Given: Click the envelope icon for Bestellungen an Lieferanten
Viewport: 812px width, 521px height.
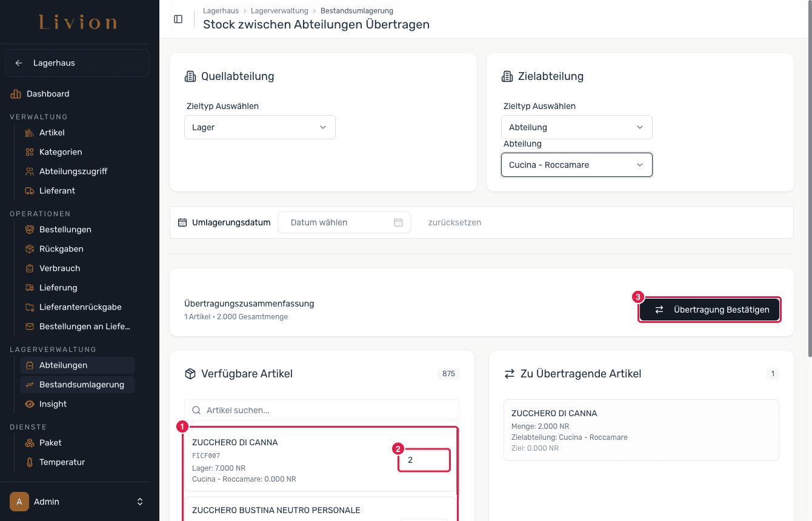Looking at the screenshot, I should pyautogui.click(x=30, y=327).
